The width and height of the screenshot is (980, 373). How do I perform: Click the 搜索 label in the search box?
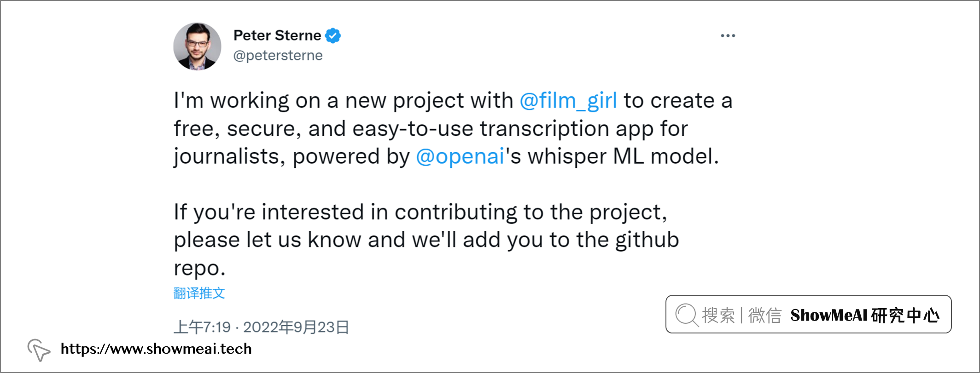[718, 316]
